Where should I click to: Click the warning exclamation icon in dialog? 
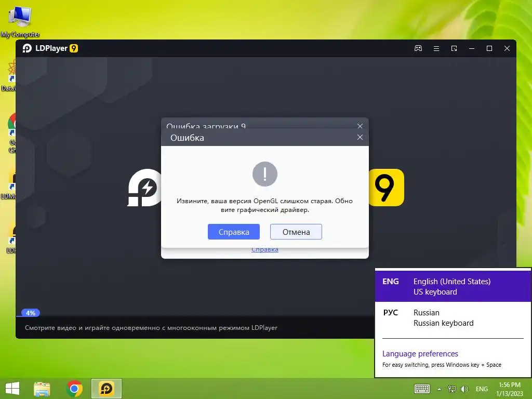click(x=265, y=174)
